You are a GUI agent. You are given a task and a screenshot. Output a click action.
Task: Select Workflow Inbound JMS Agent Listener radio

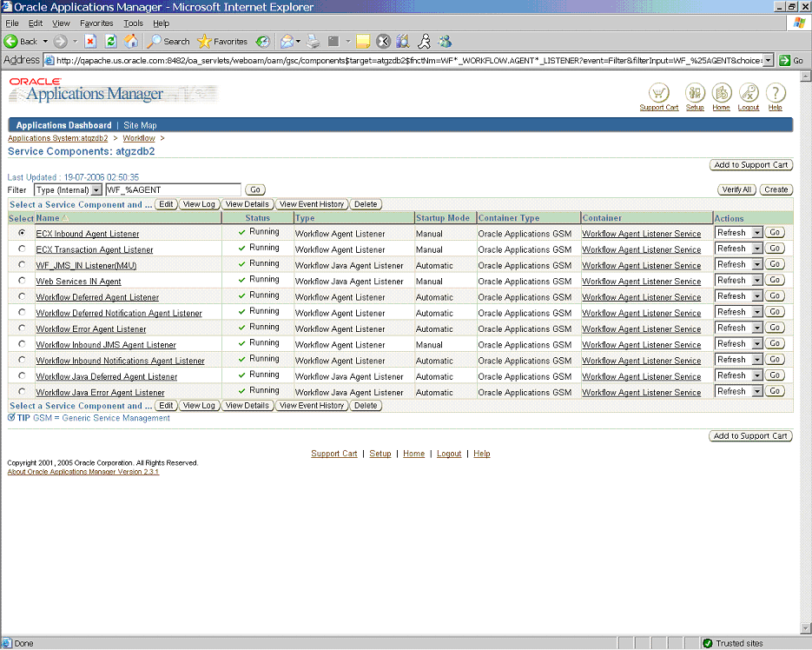[22, 344]
